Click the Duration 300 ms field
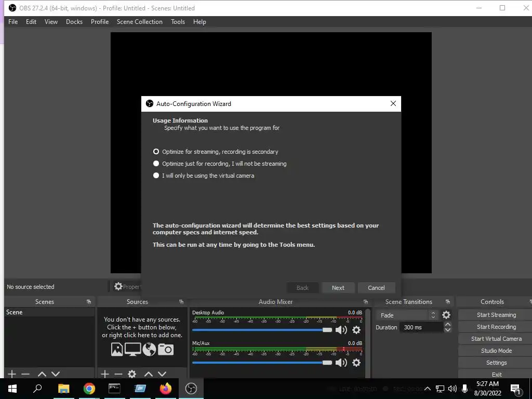Image resolution: width=532 pixels, height=399 pixels. pos(422,327)
